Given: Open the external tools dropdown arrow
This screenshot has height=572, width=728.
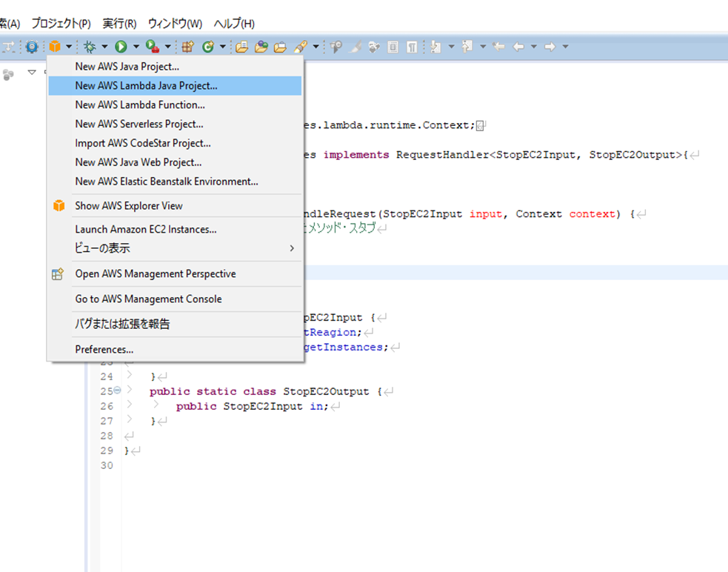Looking at the screenshot, I should pyautogui.click(x=168, y=47).
